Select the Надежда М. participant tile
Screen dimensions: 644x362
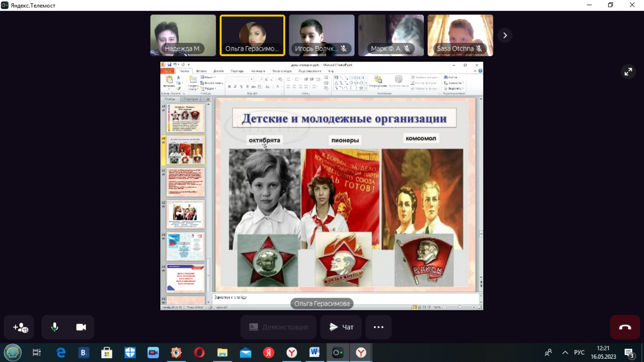(183, 35)
